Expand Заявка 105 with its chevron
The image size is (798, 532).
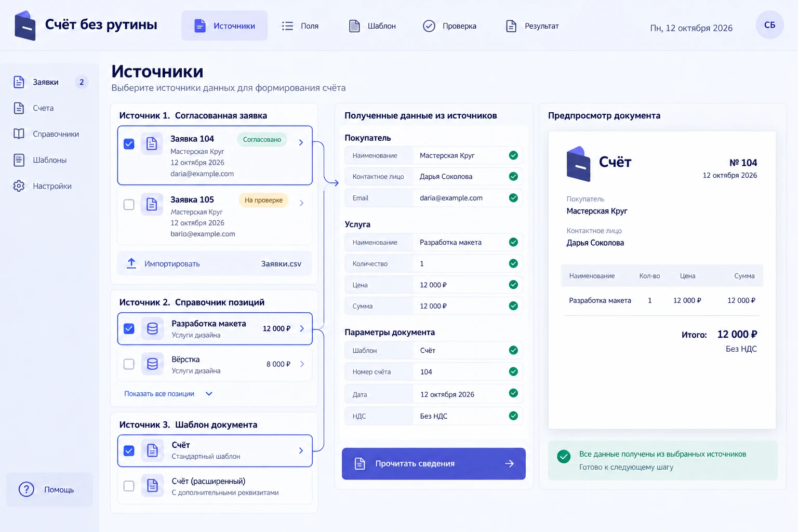coord(301,203)
